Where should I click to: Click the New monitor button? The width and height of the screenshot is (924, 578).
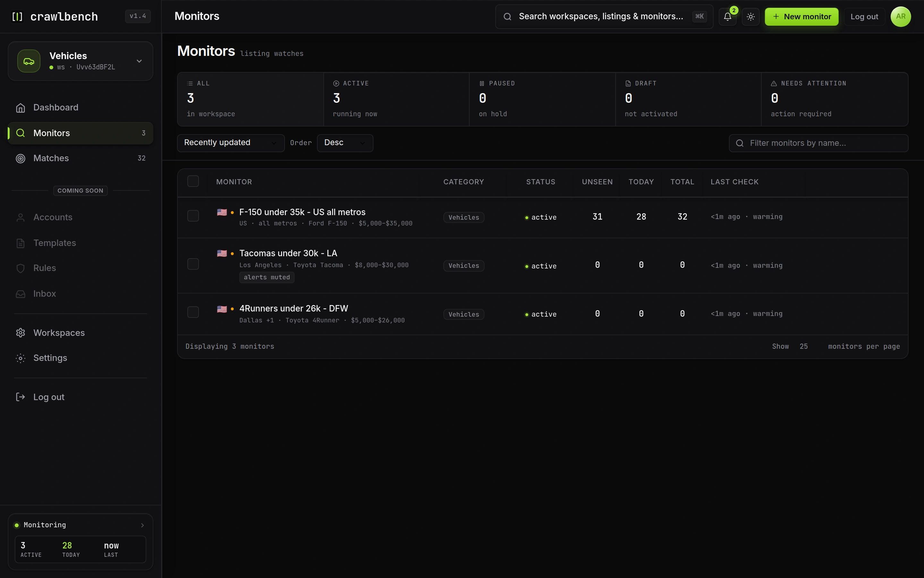[x=801, y=16]
